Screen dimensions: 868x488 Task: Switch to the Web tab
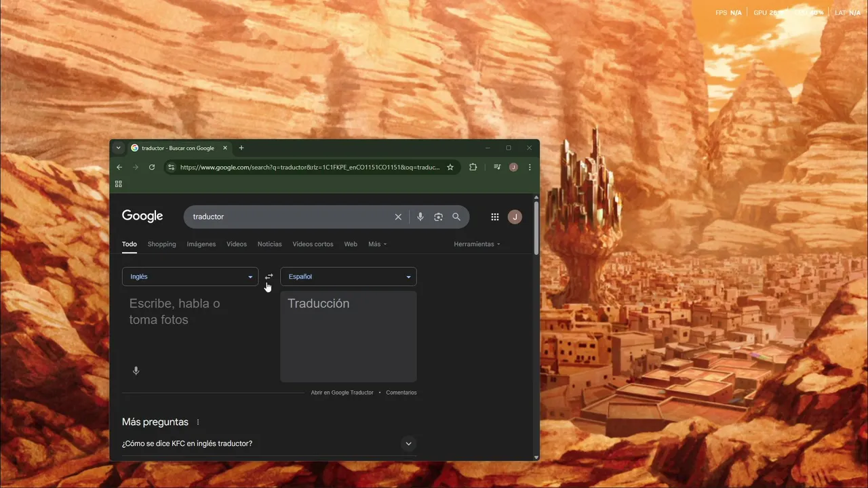351,244
